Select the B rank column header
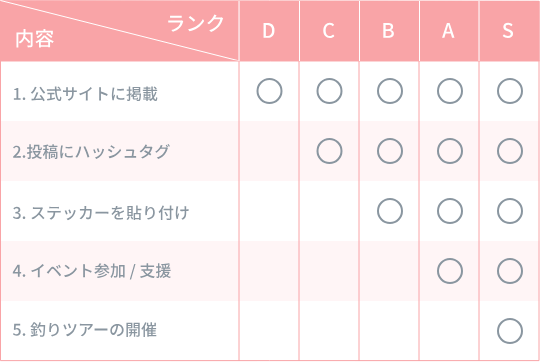 (389, 31)
